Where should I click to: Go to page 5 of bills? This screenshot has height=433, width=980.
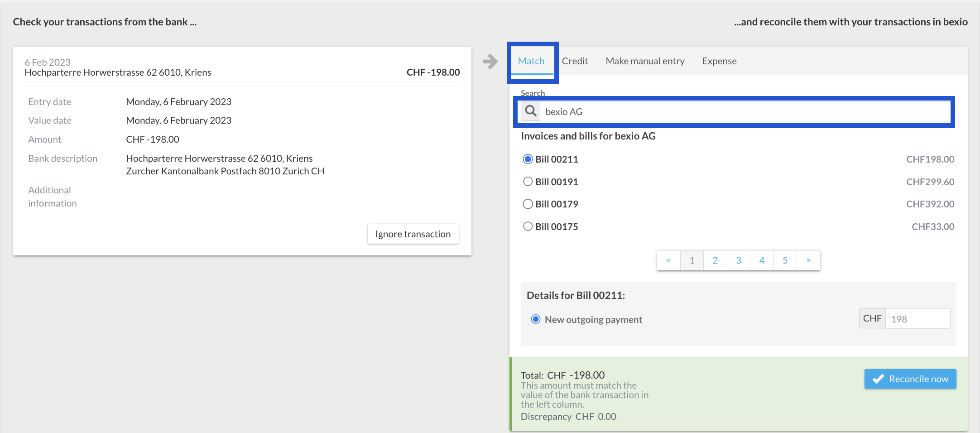click(785, 260)
